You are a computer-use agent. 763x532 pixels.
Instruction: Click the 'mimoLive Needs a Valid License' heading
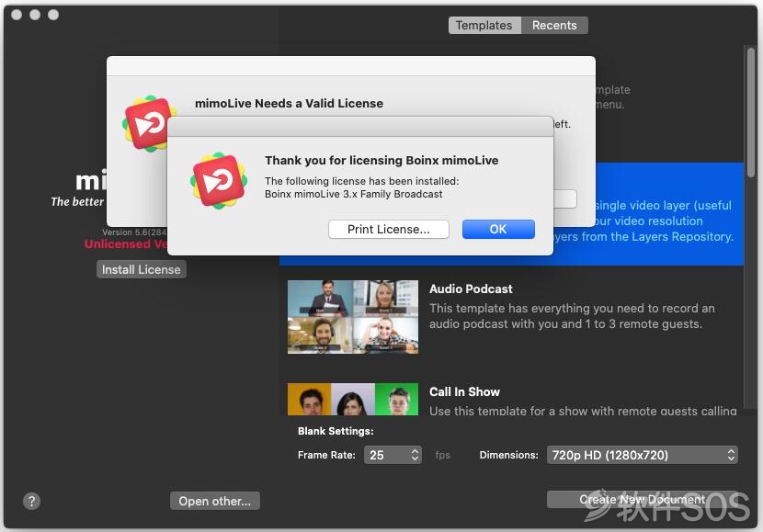tap(289, 104)
